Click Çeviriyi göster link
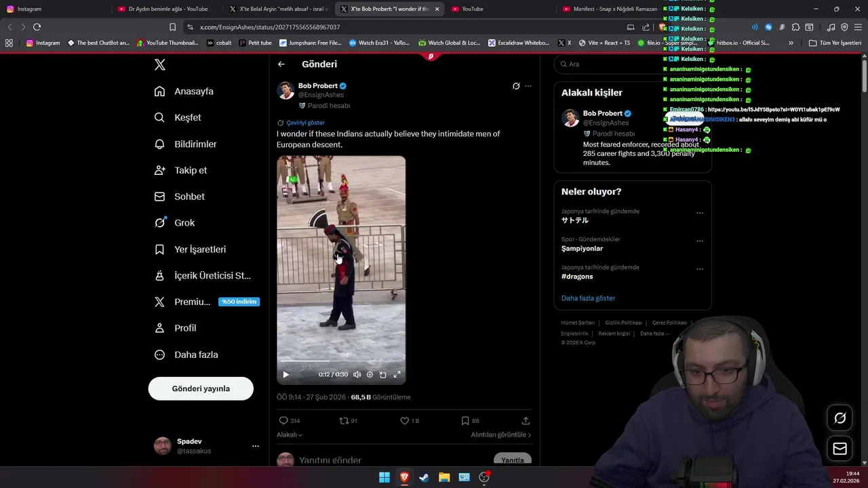 click(x=306, y=123)
